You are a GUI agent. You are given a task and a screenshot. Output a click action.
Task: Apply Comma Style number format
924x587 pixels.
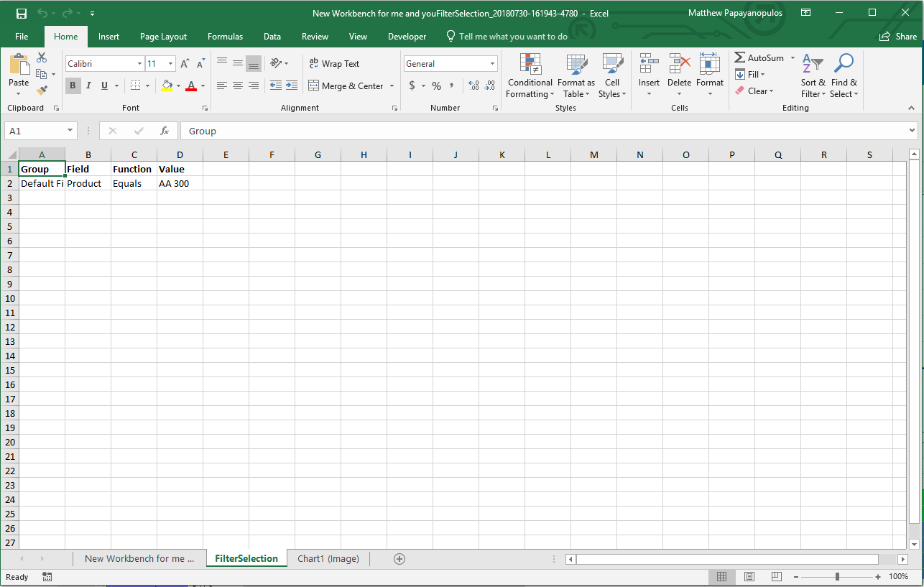[x=451, y=85]
